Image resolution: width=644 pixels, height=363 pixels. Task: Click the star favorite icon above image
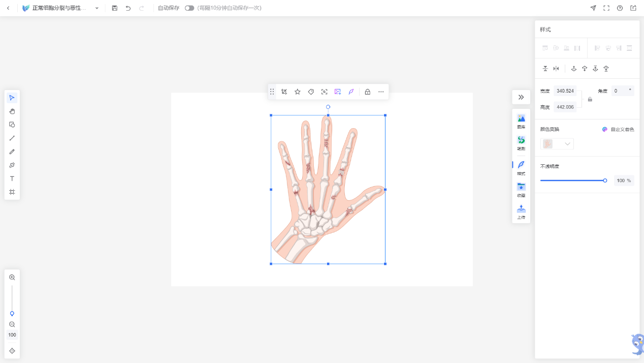(298, 92)
